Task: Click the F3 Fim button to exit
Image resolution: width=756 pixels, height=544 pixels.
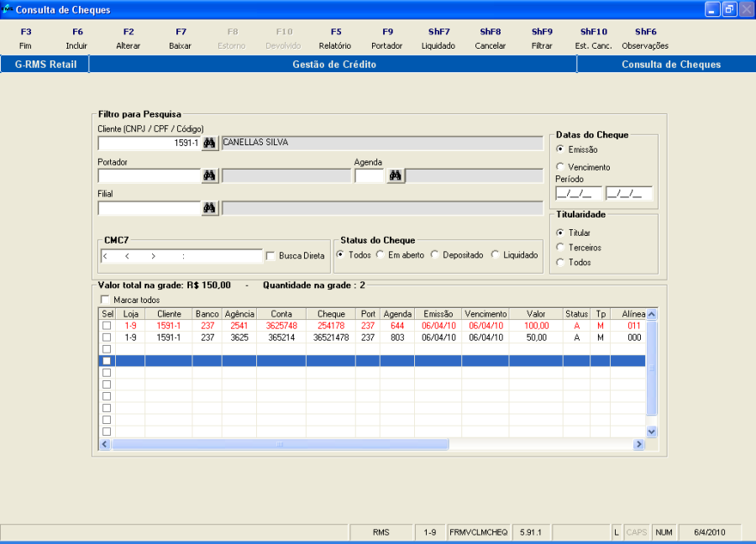Action: tap(25, 39)
